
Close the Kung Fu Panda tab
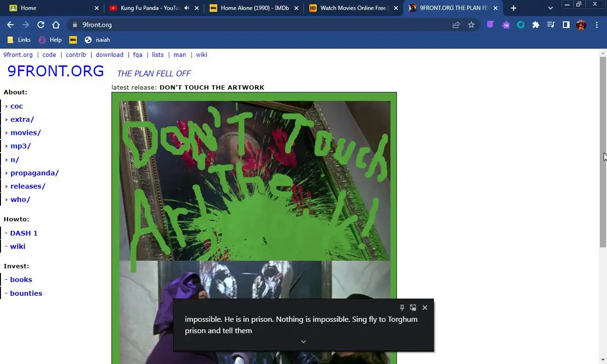(x=197, y=8)
